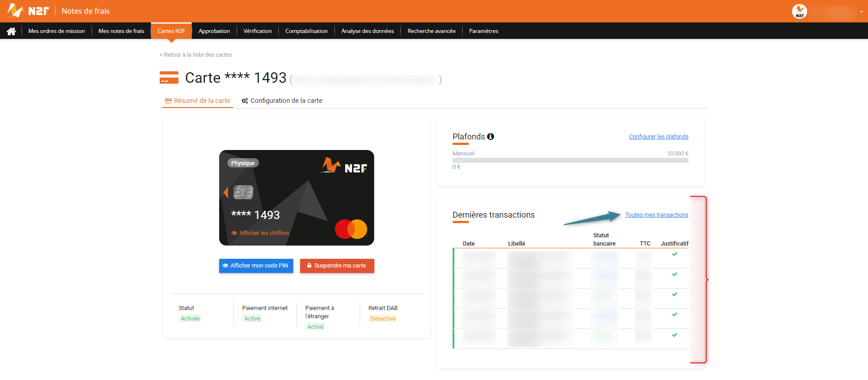The width and height of the screenshot is (868, 380).
Task: Expand the user account dropdown arrow
Action: tap(862, 12)
